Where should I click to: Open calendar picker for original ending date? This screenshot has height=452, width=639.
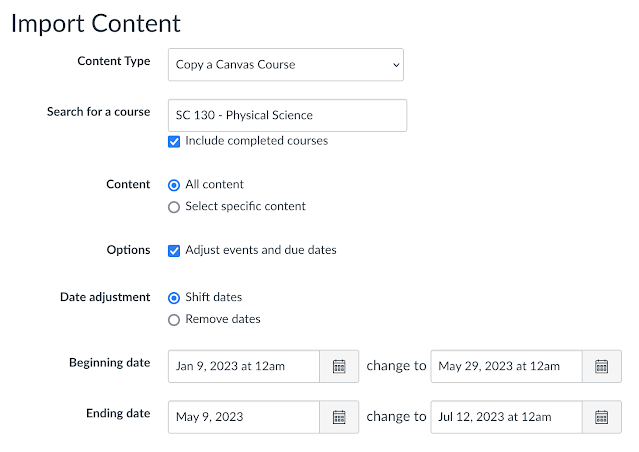pos(339,416)
